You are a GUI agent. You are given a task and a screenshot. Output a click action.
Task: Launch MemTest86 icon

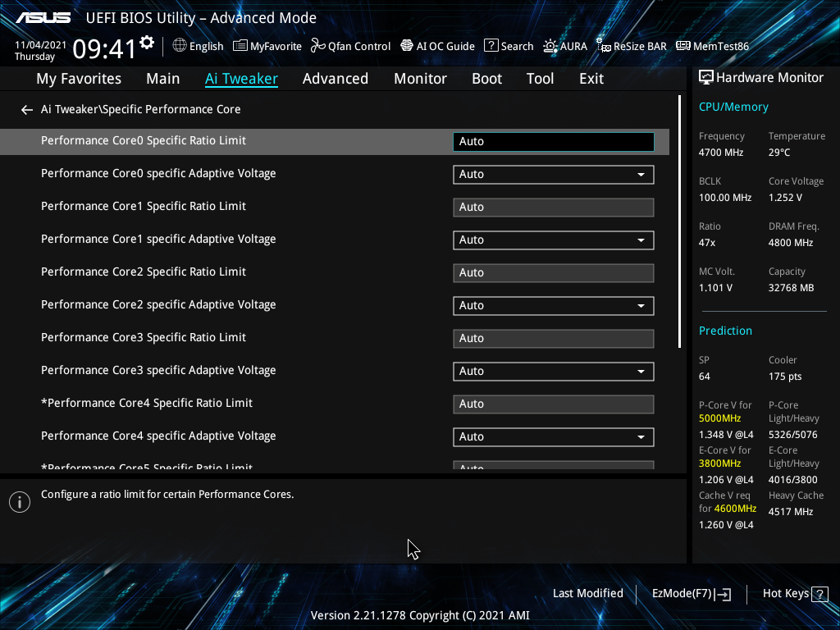[683, 46]
